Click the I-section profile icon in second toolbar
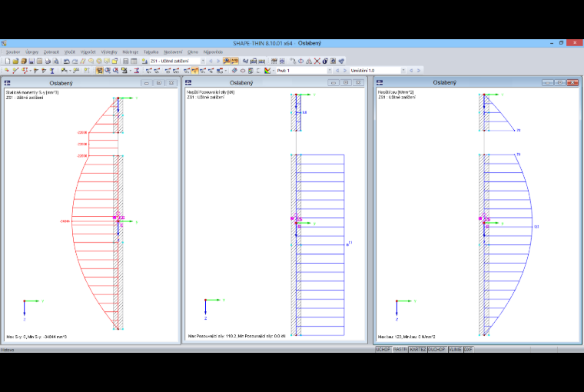 pos(52,71)
